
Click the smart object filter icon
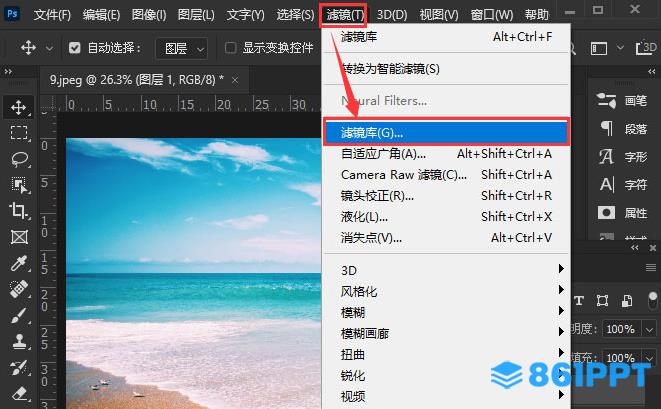[x=627, y=301]
